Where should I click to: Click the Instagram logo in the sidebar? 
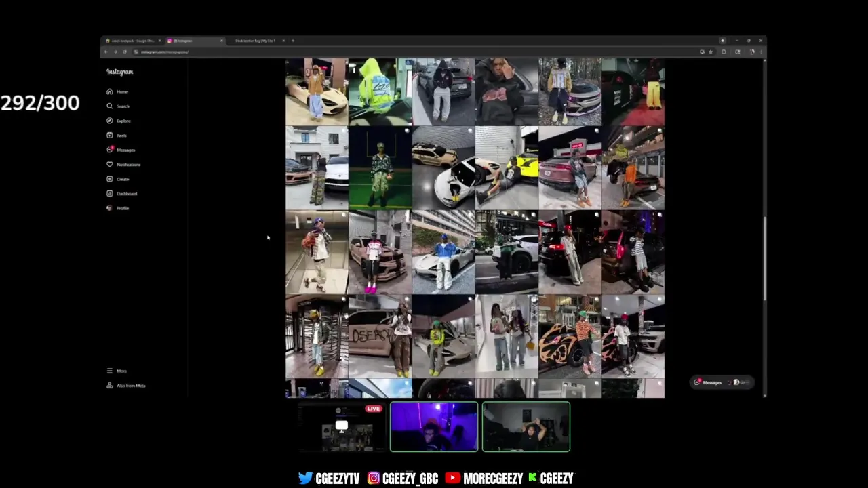[x=120, y=72]
